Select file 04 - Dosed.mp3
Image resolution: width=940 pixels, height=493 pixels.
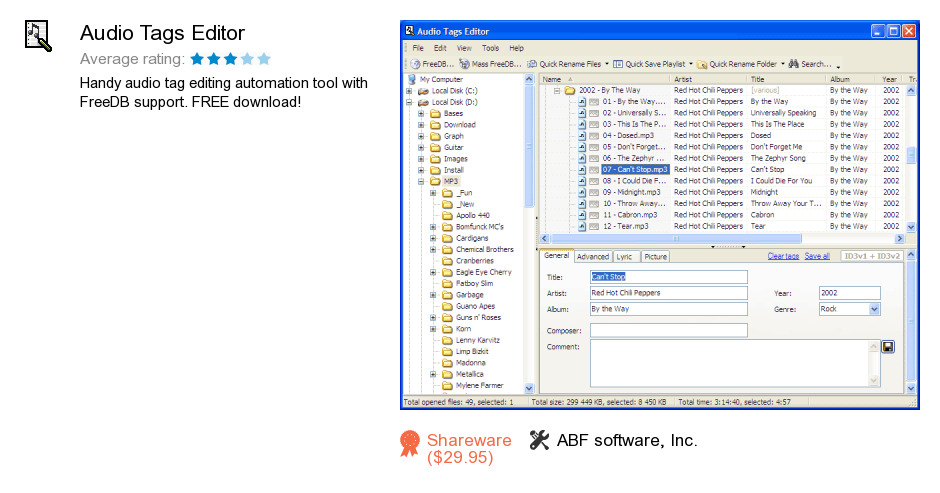(628, 136)
